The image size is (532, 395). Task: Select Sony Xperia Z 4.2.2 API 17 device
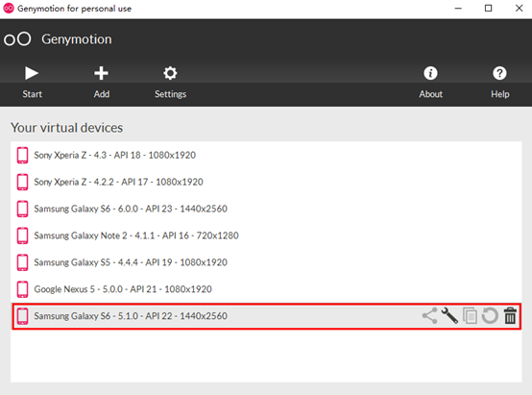tap(266, 182)
